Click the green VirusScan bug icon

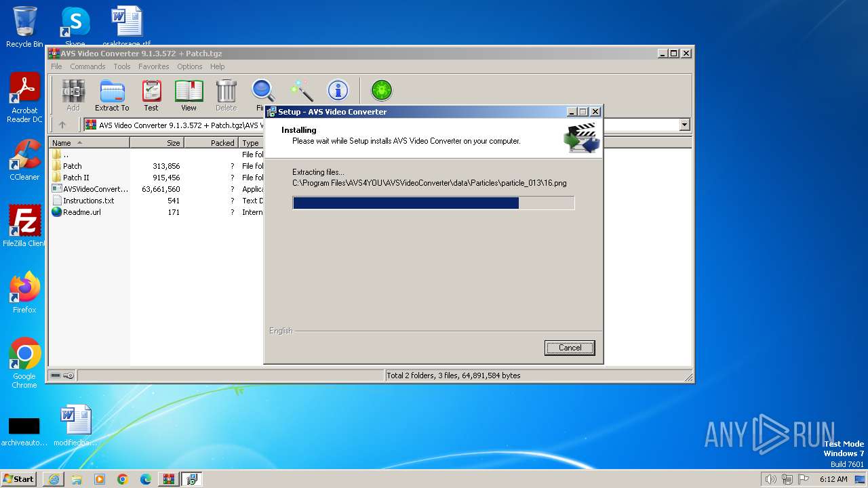[x=382, y=90]
